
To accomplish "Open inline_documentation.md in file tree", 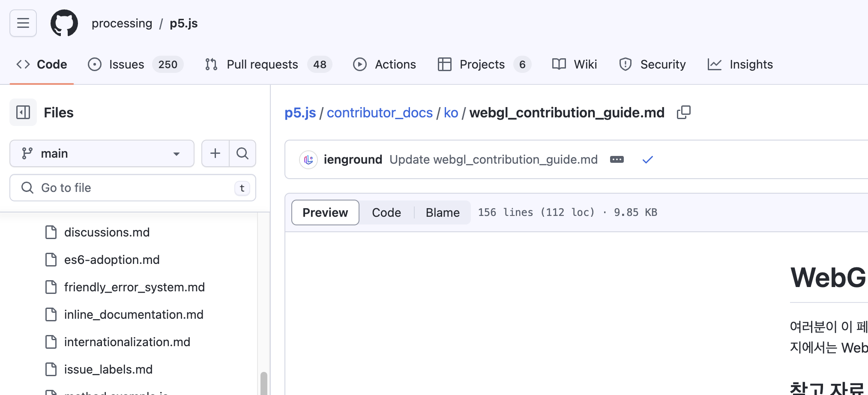I will coord(134,314).
